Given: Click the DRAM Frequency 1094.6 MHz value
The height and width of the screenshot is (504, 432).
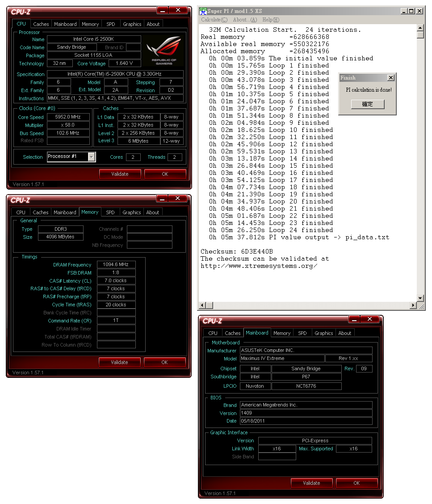Looking at the screenshot, I should pyautogui.click(x=116, y=265).
